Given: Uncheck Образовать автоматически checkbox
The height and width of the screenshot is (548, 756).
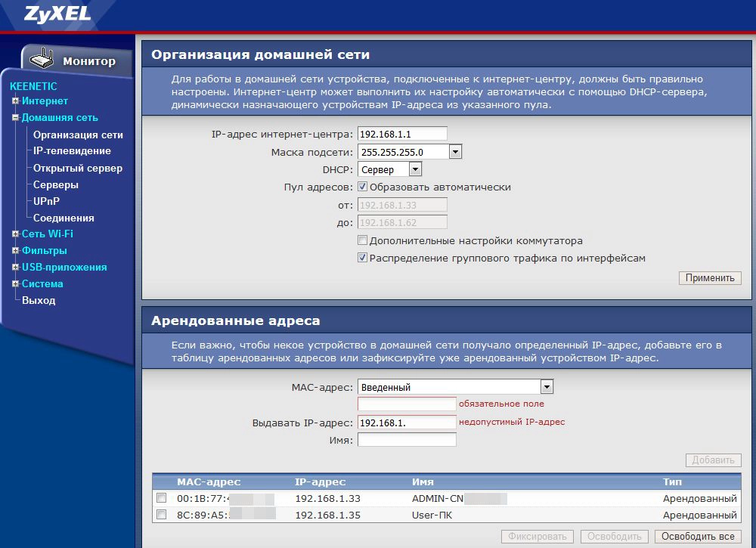Looking at the screenshot, I should 363,187.
